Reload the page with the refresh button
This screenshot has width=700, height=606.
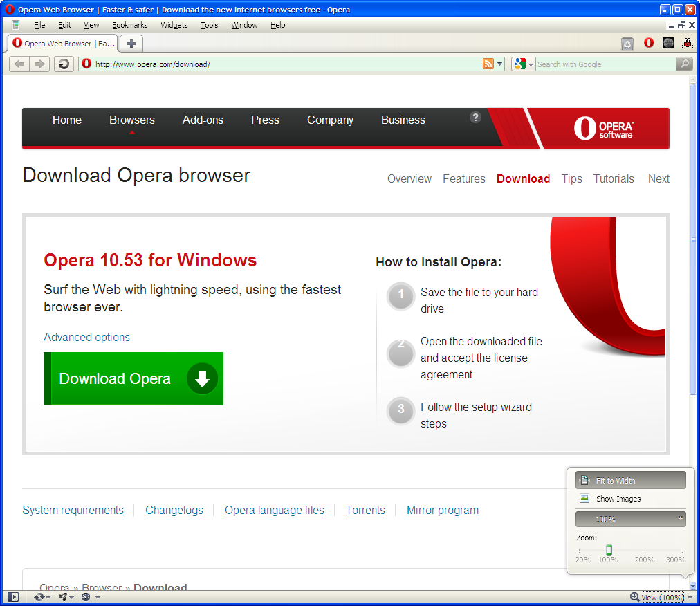[64, 64]
